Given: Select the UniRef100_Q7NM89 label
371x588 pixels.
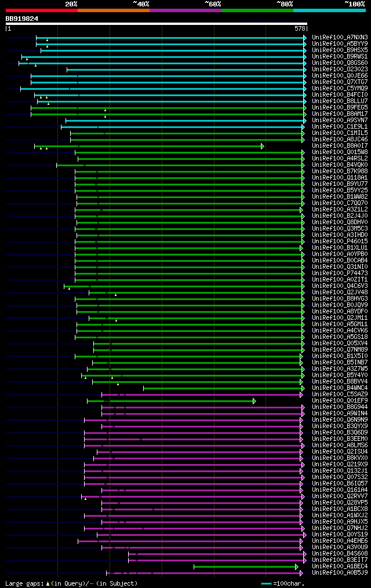Looking at the screenshot, I should click(340, 350).
